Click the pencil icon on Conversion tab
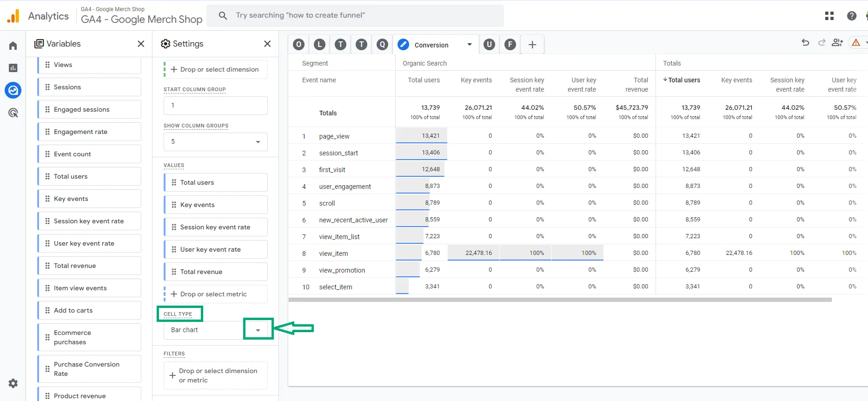Image resolution: width=868 pixels, height=401 pixels. (x=404, y=45)
